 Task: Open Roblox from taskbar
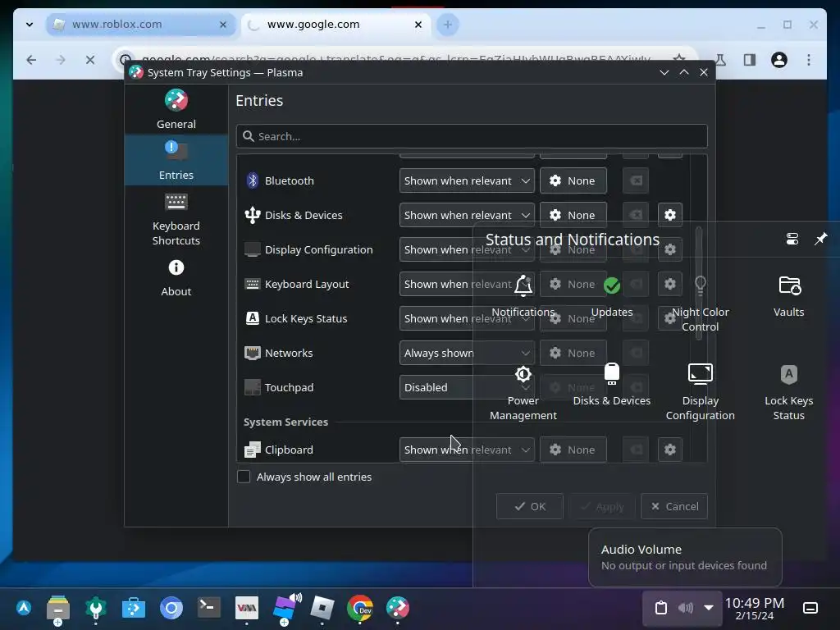click(322, 608)
